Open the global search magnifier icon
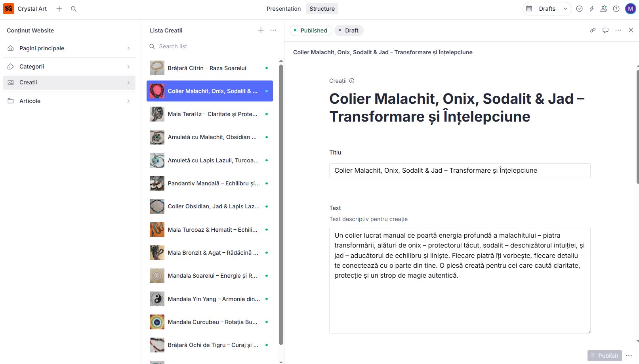The height and width of the screenshot is (364, 639). tap(74, 9)
